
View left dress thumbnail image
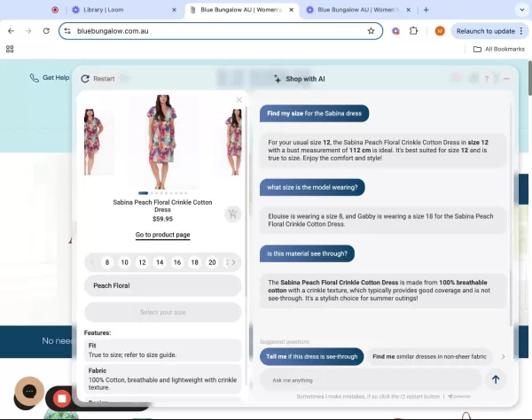point(94,142)
